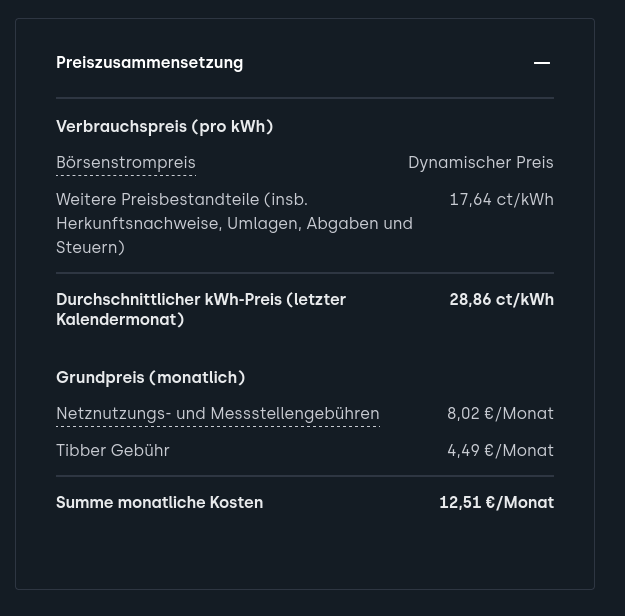Click the Dynamischer Preis value
Viewport: 625px width, 616px height.
tap(480, 163)
